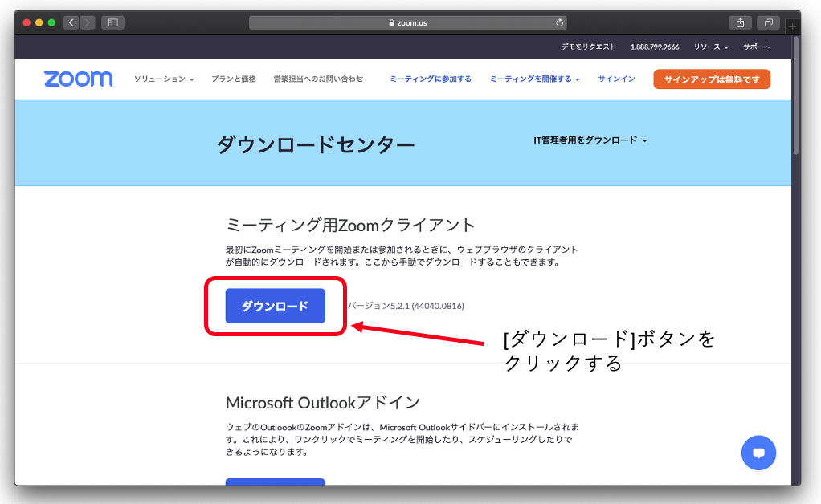Toggle the Safari sidebar icon
Viewport: 821px width, 504px height.
[112, 22]
